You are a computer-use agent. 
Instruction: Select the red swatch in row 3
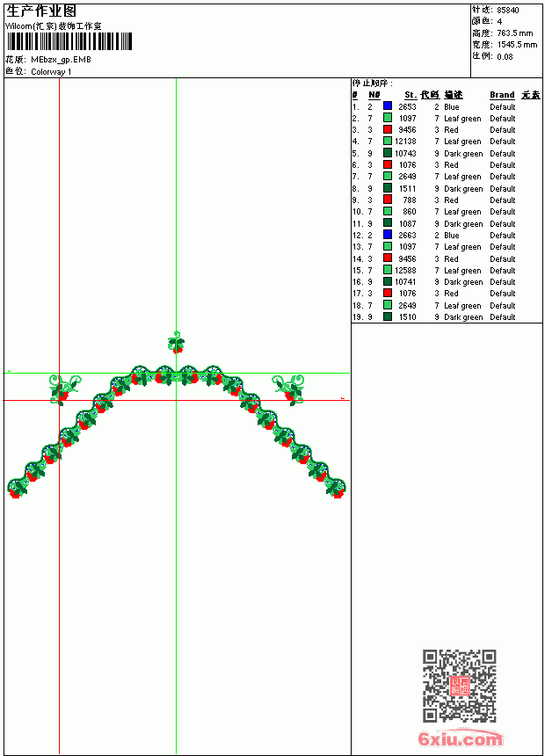pos(388,129)
